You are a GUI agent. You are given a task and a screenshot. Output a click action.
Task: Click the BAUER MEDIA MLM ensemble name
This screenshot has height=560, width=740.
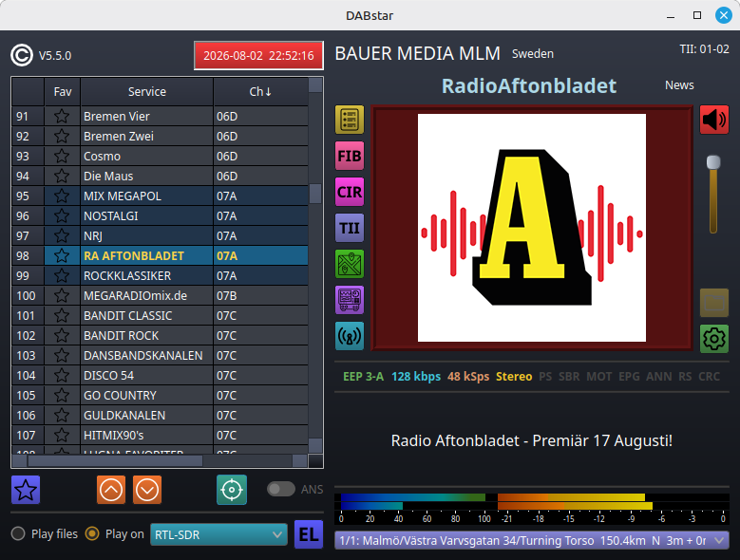[418, 54]
